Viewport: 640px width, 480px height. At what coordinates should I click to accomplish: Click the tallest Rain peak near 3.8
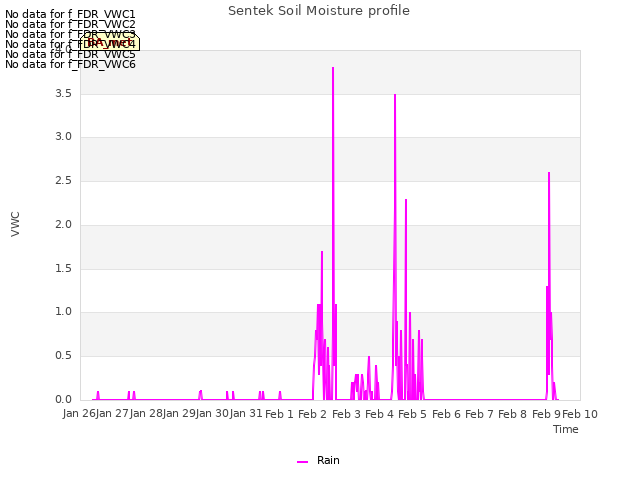click(x=333, y=68)
